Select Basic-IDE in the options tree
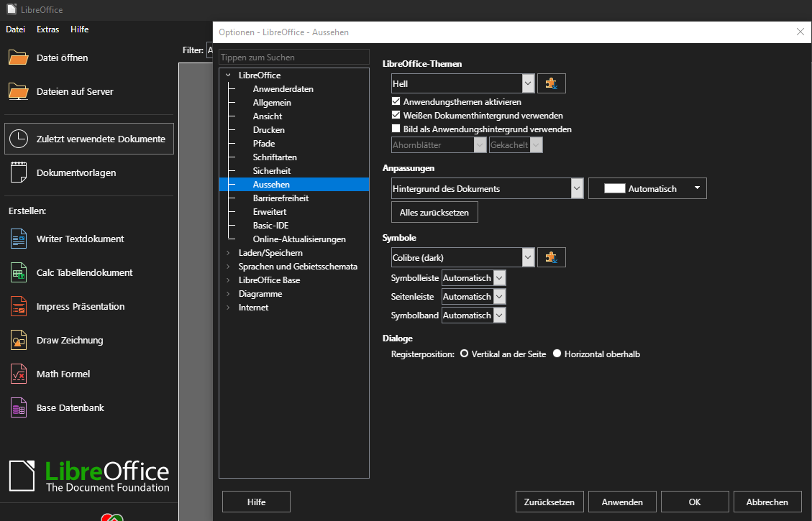Viewport: 812px width, 521px height. point(270,226)
